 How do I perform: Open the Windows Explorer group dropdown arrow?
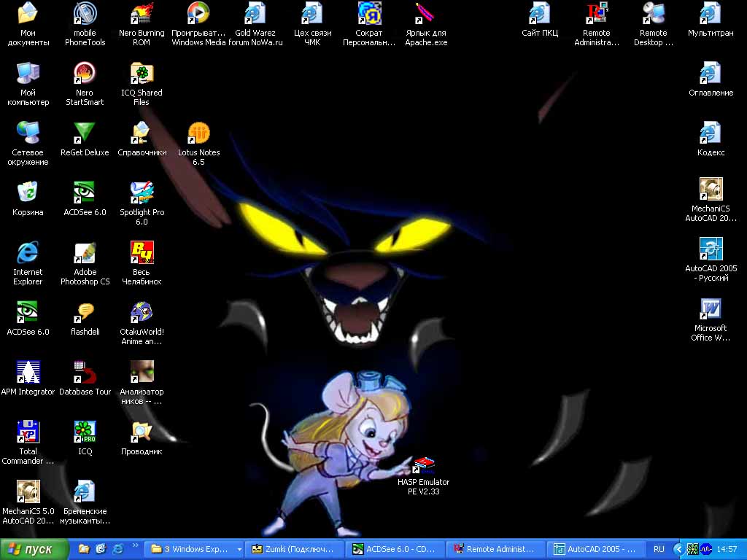click(239, 550)
